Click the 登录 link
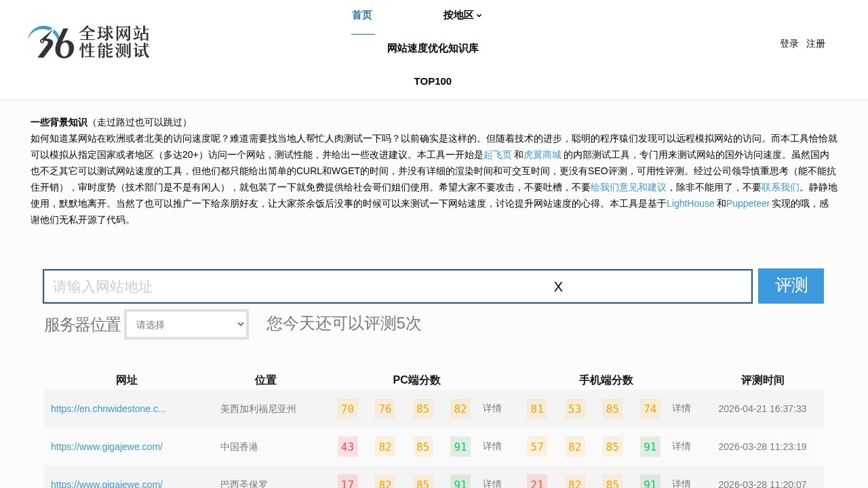The height and width of the screenshot is (488, 868). pos(789,43)
